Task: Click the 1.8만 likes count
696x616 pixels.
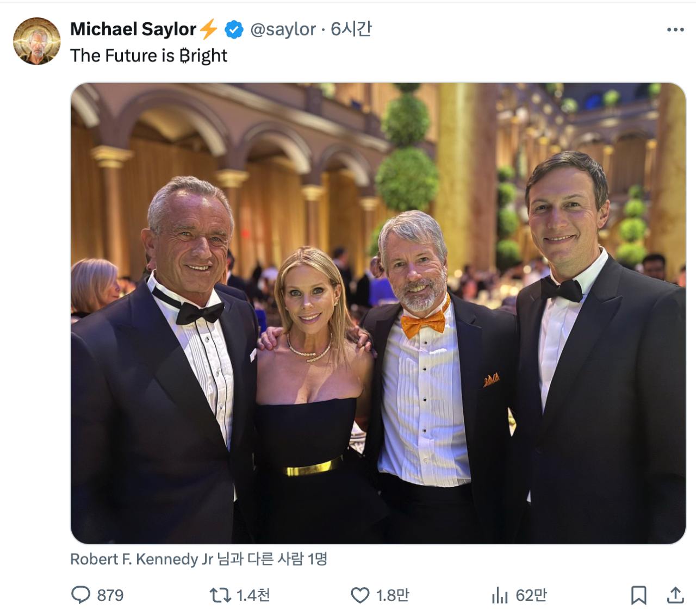Action: click(x=393, y=595)
